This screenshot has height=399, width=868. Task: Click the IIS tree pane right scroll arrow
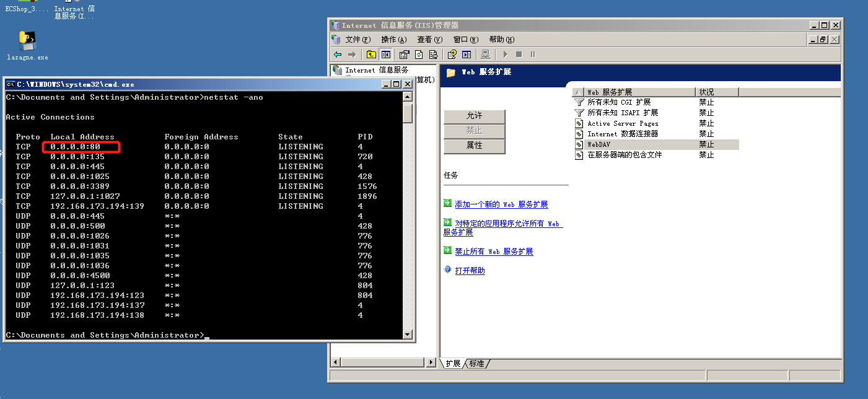coord(432,362)
